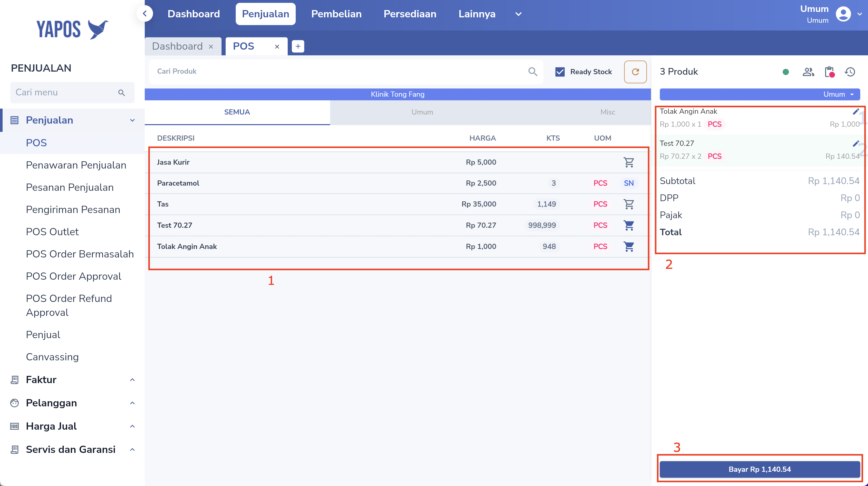This screenshot has height=486, width=868.
Task: Click the Penjualan list icon in sidebar
Action: pyautogui.click(x=14, y=120)
